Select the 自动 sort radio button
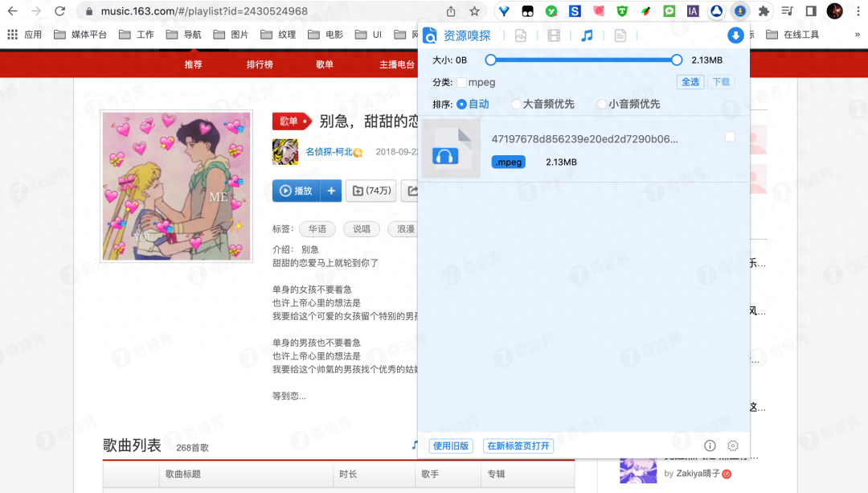The image size is (868, 493). [x=461, y=104]
